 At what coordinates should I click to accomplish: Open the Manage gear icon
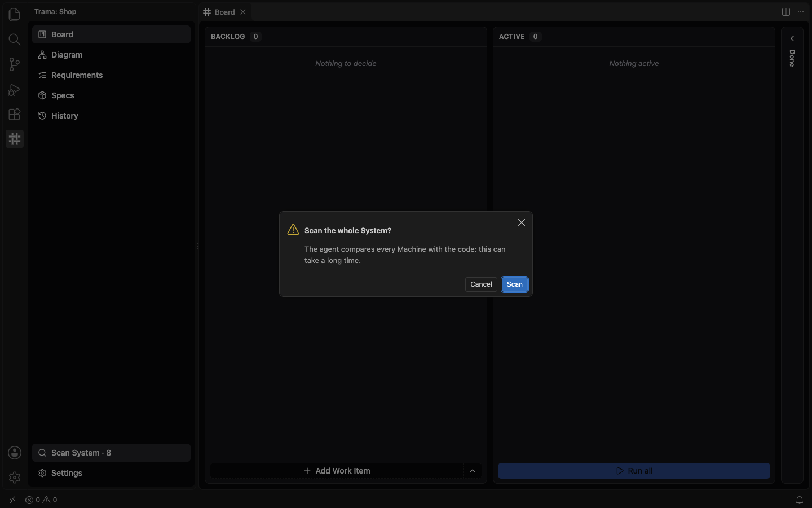point(15,478)
